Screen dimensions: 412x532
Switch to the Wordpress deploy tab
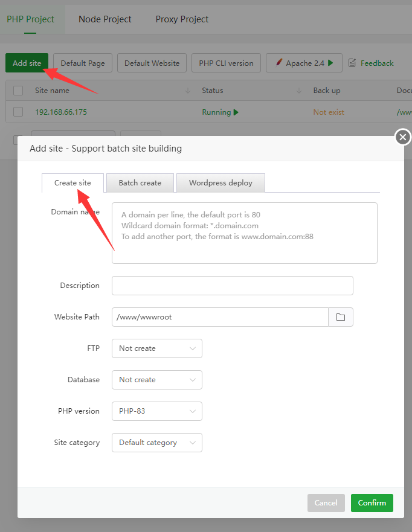pos(220,183)
